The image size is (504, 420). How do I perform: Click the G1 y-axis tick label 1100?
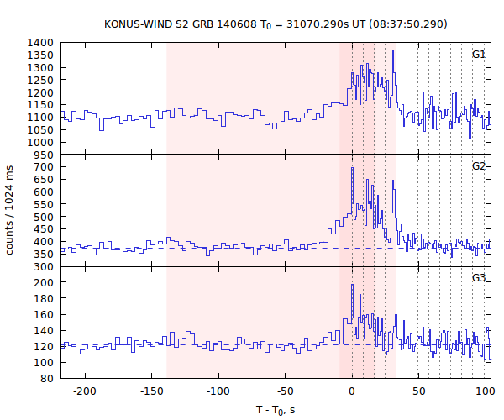(40, 118)
